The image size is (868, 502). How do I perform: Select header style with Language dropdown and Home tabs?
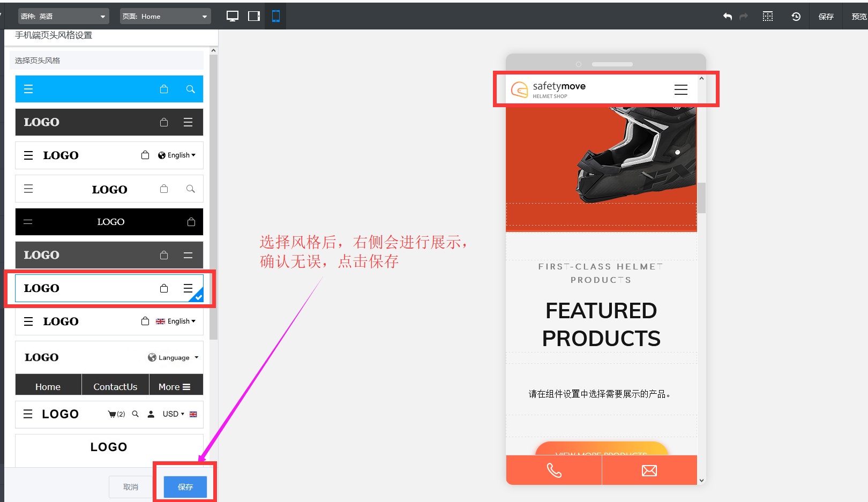tap(109, 369)
